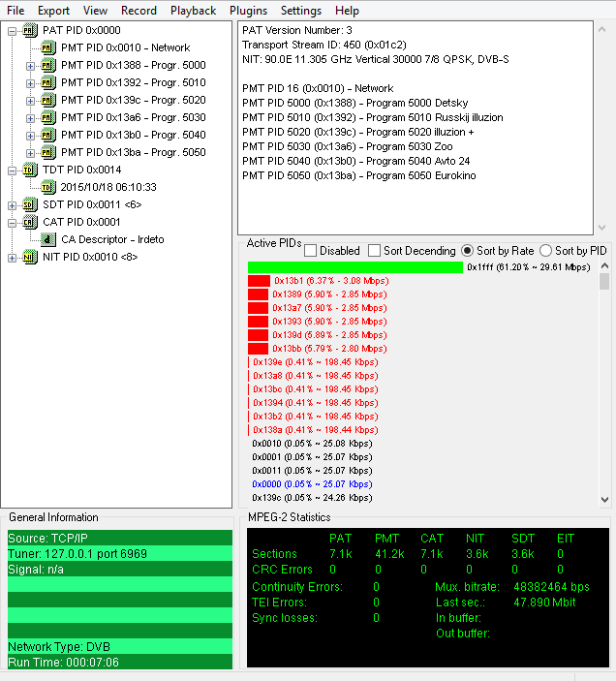Collapse the CAT PID 0x0001 node
The image size is (616, 681).
coord(13,223)
